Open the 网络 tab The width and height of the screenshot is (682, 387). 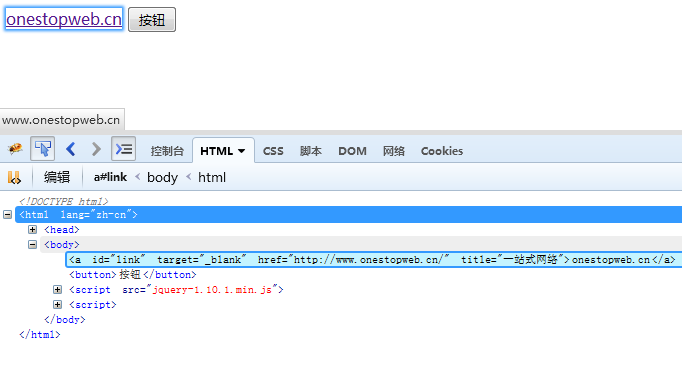coord(394,151)
